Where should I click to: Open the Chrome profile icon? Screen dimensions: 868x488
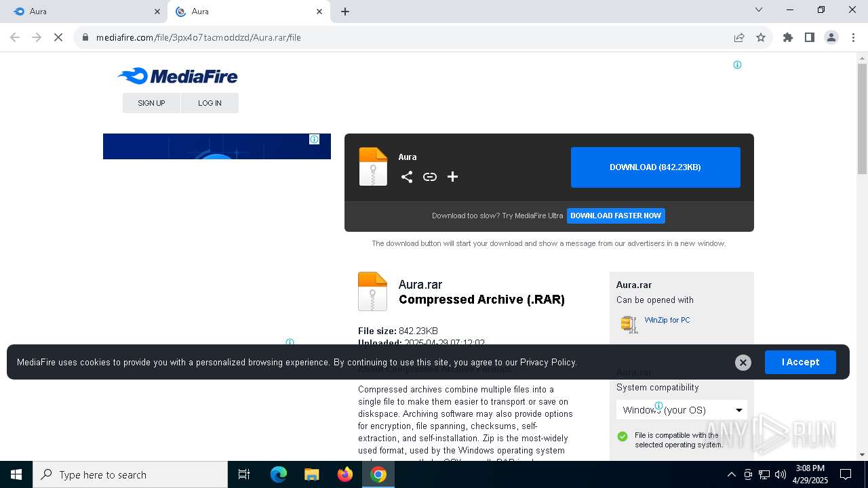(x=831, y=37)
